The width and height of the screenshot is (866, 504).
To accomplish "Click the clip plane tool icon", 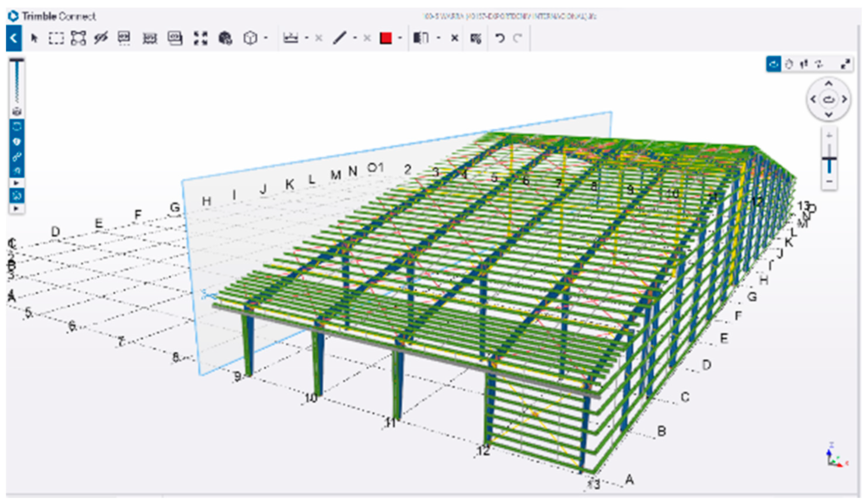I will 421,38.
